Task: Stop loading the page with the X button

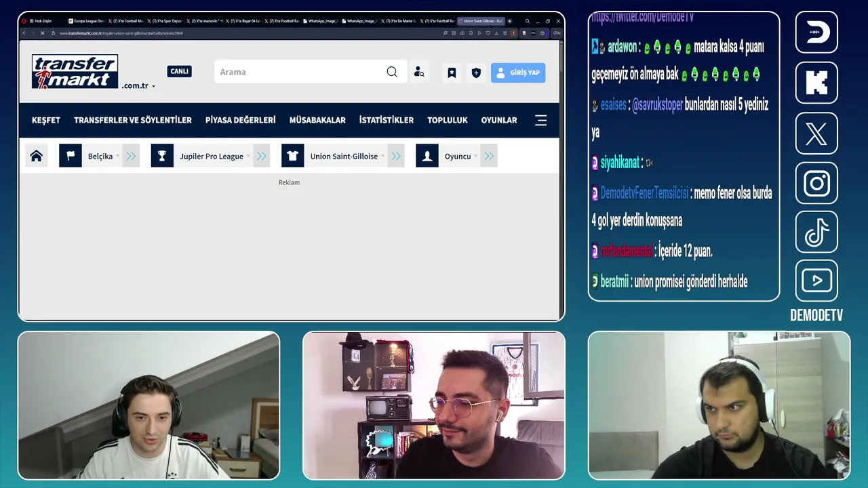Action: (x=42, y=33)
